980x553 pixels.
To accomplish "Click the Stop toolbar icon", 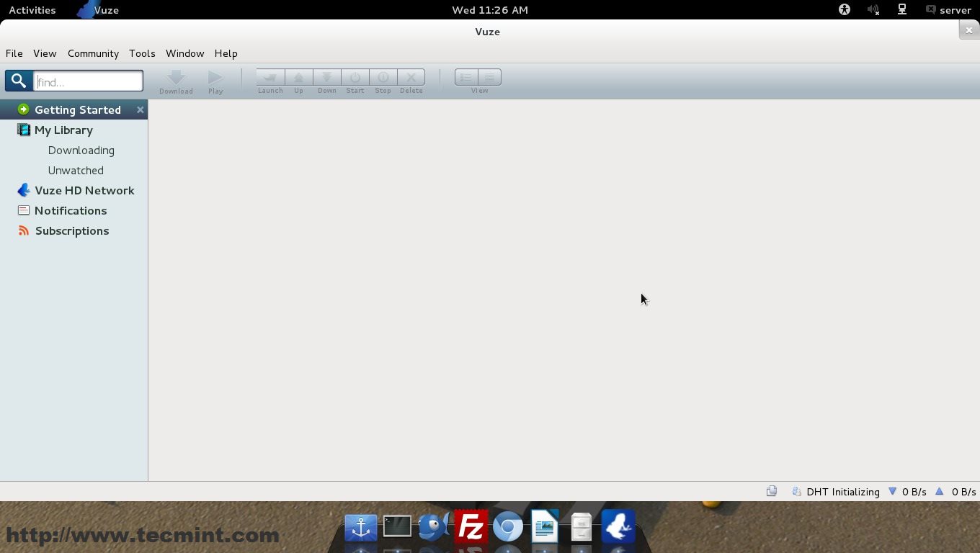I will (383, 77).
